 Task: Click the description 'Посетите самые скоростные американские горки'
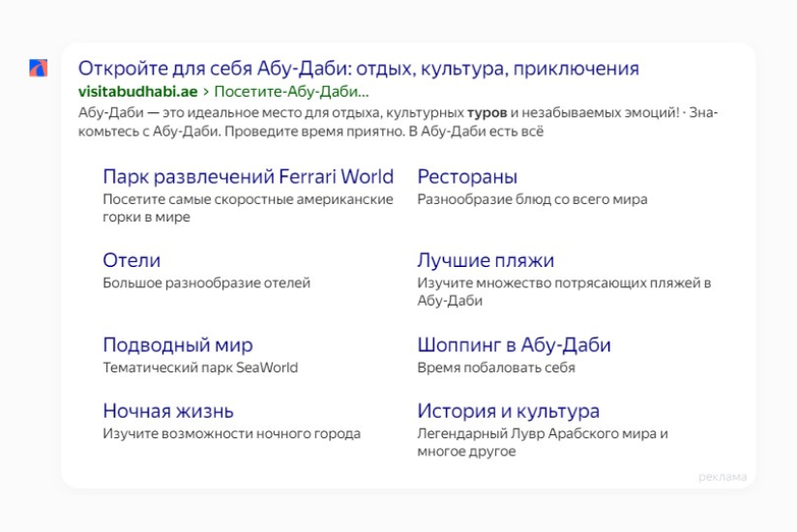click(x=248, y=208)
